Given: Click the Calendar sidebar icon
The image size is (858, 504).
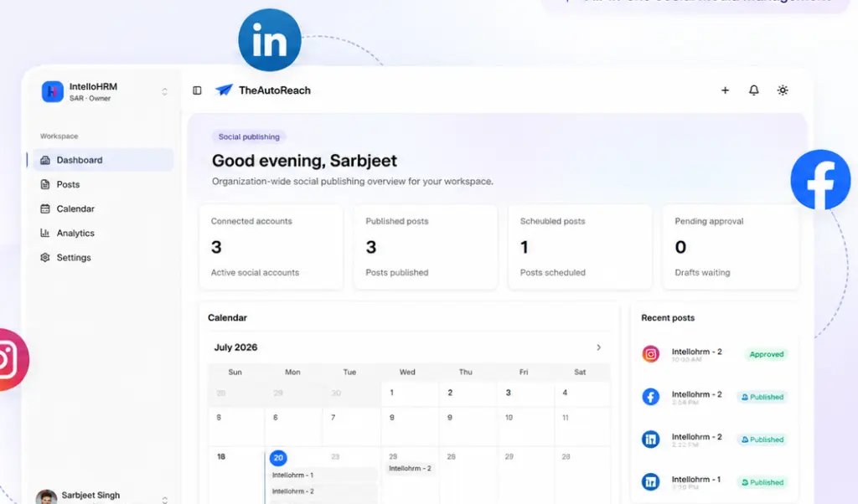Looking at the screenshot, I should pos(45,208).
